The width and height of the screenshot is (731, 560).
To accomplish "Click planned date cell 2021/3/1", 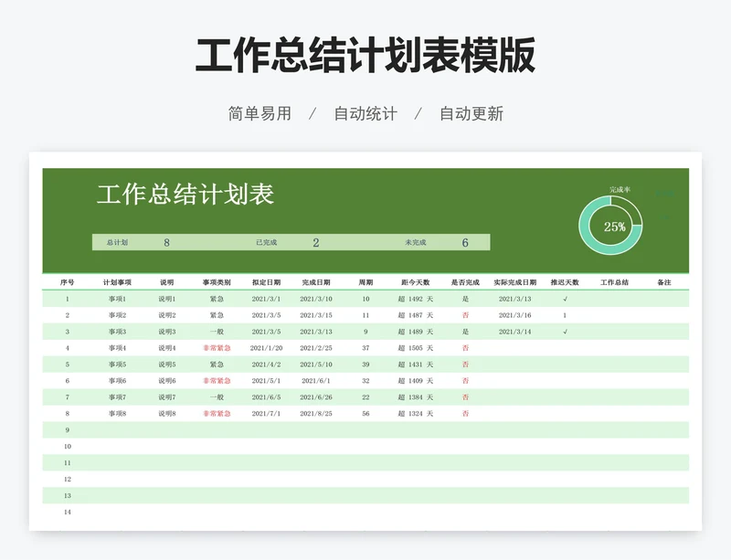I will click(x=266, y=299).
